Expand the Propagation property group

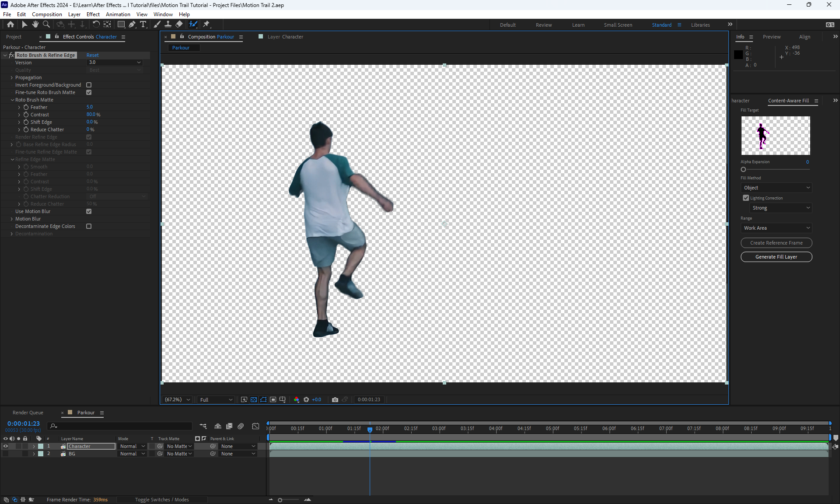pyautogui.click(x=12, y=77)
